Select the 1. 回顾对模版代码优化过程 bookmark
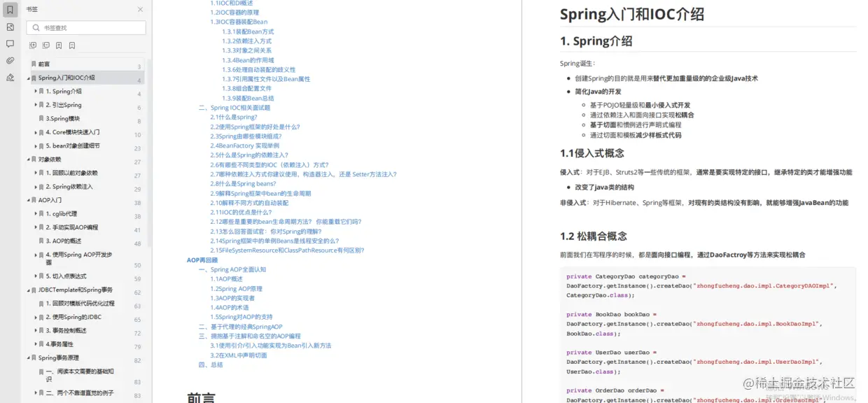 coord(80,304)
